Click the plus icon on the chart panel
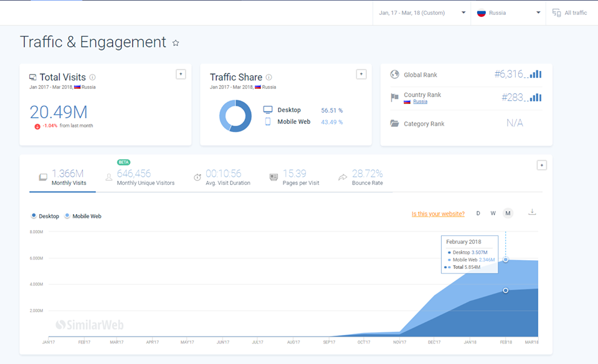The image size is (598, 364). (541, 165)
